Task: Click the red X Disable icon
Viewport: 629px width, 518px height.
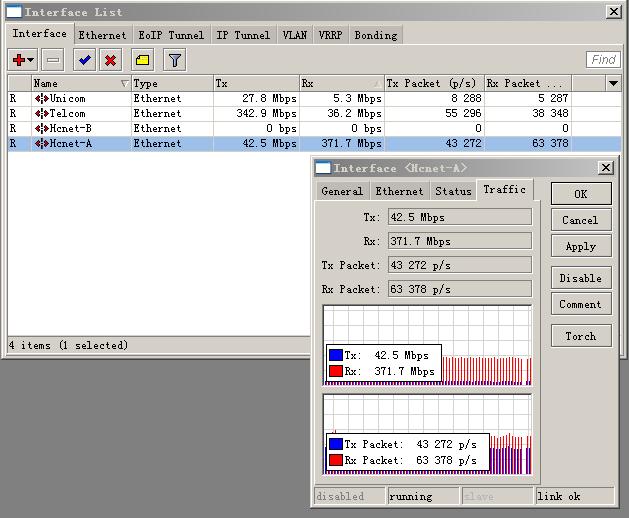Action: coord(110,61)
